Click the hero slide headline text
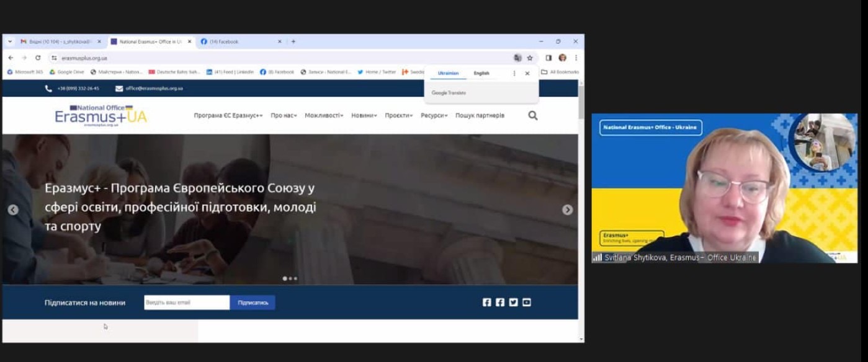868x362 pixels. [x=181, y=207]
